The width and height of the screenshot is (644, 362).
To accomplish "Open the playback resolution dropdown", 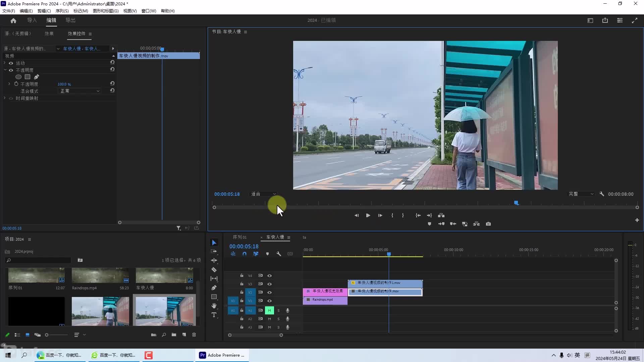I will 581,194.
